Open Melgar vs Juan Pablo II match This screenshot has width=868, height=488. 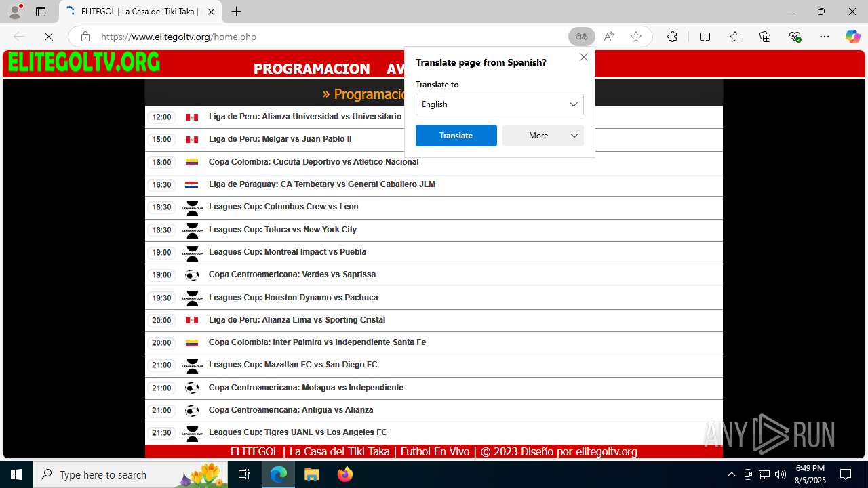click(x=280, y=139)
